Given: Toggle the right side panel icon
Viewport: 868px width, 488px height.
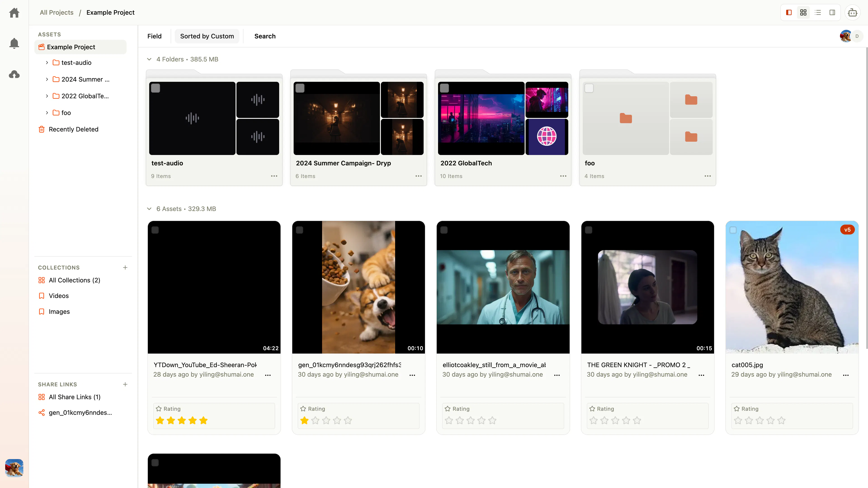Looking at the screenshot, I should (x=832, y=12).
